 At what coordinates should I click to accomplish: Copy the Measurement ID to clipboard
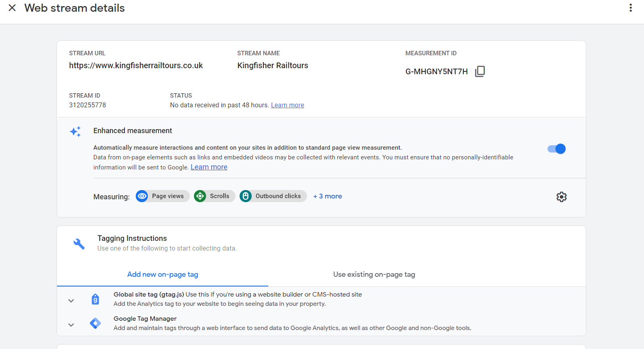click(x=480, y=71)
